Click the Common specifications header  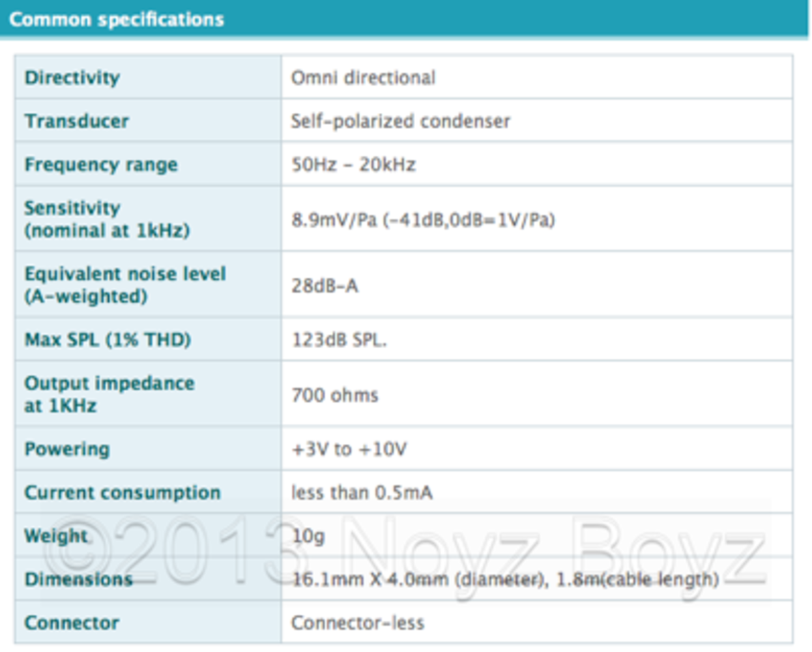pos(117,20)
